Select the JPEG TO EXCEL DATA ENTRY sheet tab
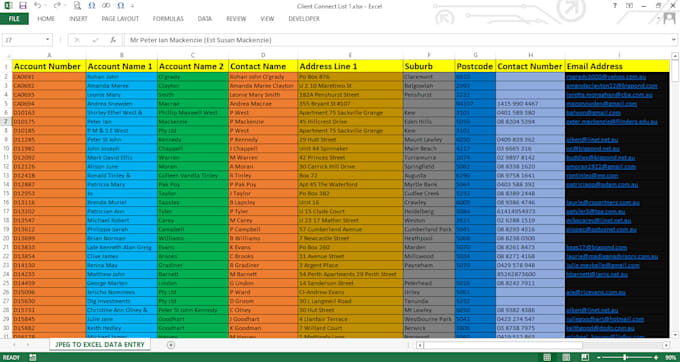Viewport: 680px width, 362px height. pos(100,345)
